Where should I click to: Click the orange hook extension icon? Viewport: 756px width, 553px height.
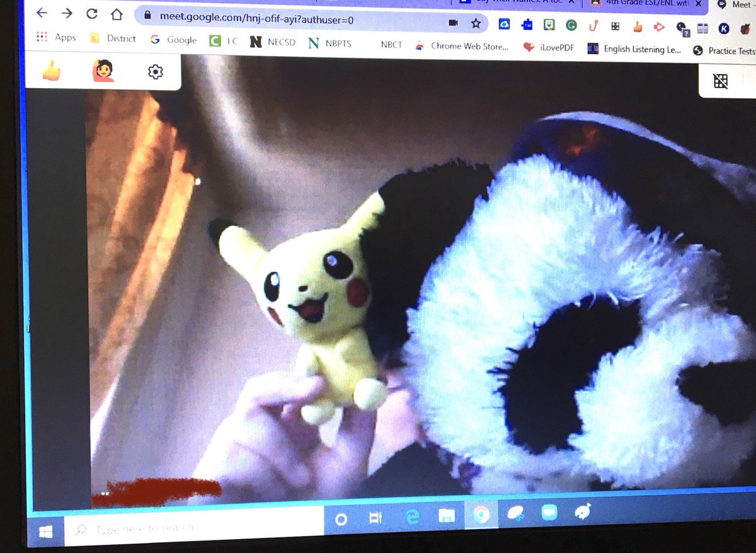(593, 26)
